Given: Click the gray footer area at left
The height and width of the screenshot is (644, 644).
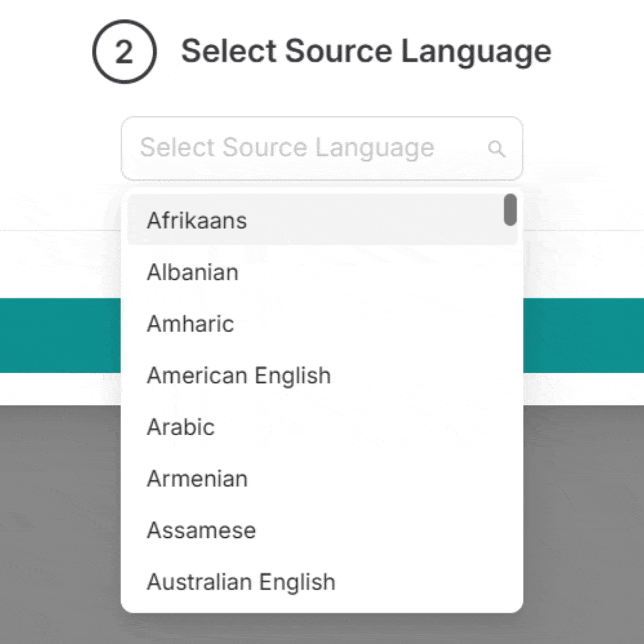Looking at the screenshot, I should pyautogui.click(x=60, y=525).
